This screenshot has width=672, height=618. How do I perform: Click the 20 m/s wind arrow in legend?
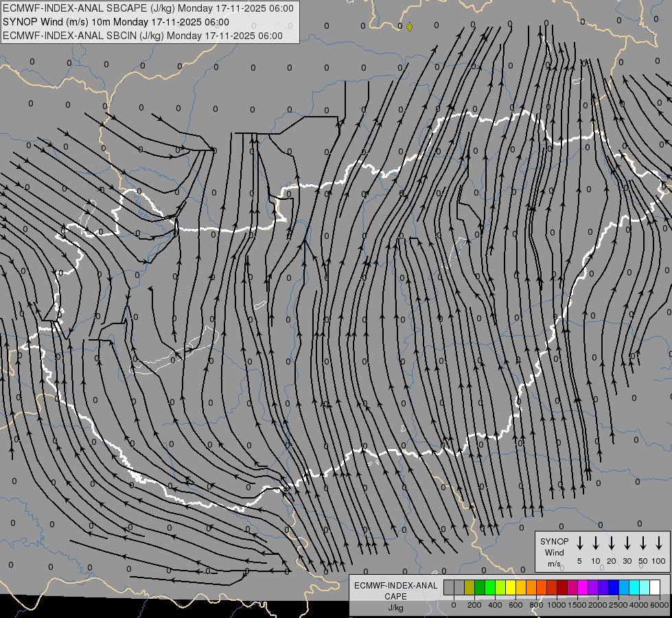pos(611,543)
